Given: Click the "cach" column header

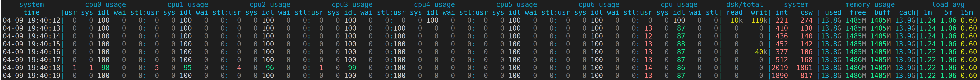Looking at the screenshot, I should point(907,13).
